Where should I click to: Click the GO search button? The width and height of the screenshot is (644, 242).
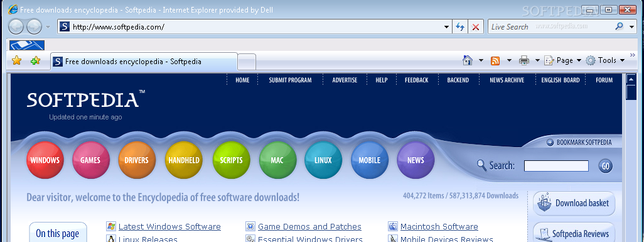[605, 166]
